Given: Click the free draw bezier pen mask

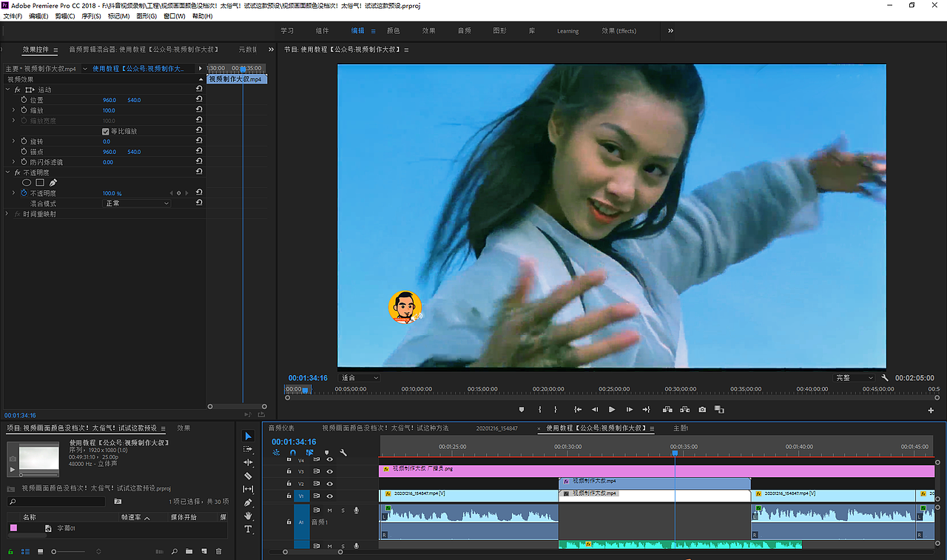Looking at the screenshot, I should pyautogui.click(x=53, y=183).
